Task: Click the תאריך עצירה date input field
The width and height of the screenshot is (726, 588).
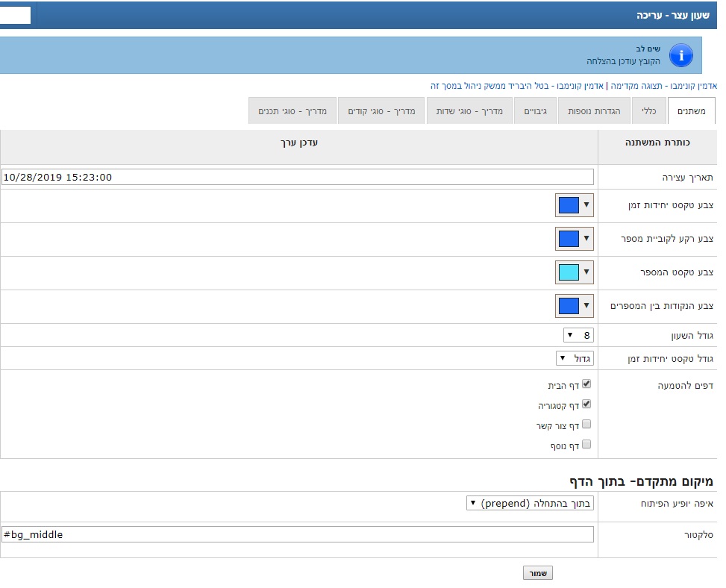Action: [297, 177]
